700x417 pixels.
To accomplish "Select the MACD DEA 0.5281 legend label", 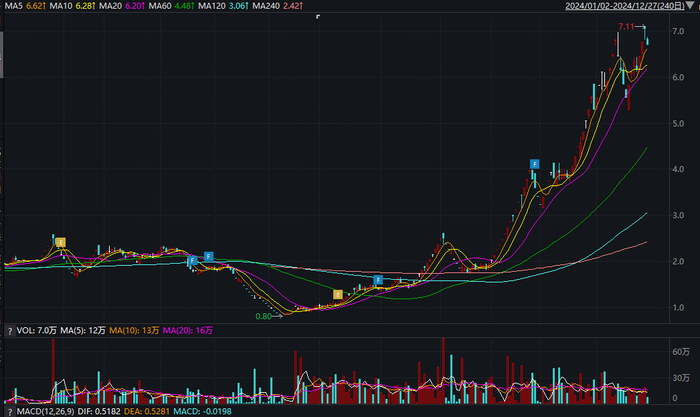I will [146, 411].
